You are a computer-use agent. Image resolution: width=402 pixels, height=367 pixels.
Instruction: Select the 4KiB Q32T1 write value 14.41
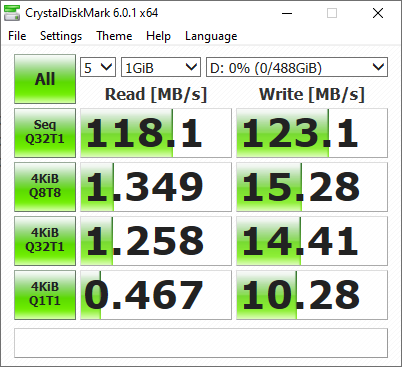(x=312, y=241)
